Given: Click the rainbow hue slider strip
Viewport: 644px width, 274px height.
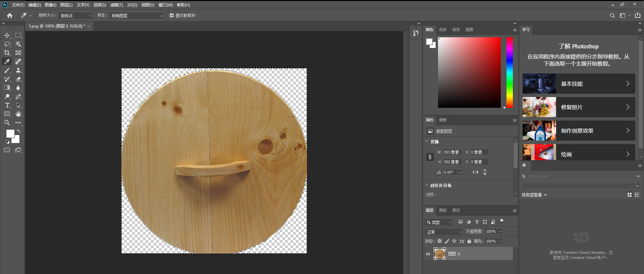Looking at the screenshot, I should 509,73.
